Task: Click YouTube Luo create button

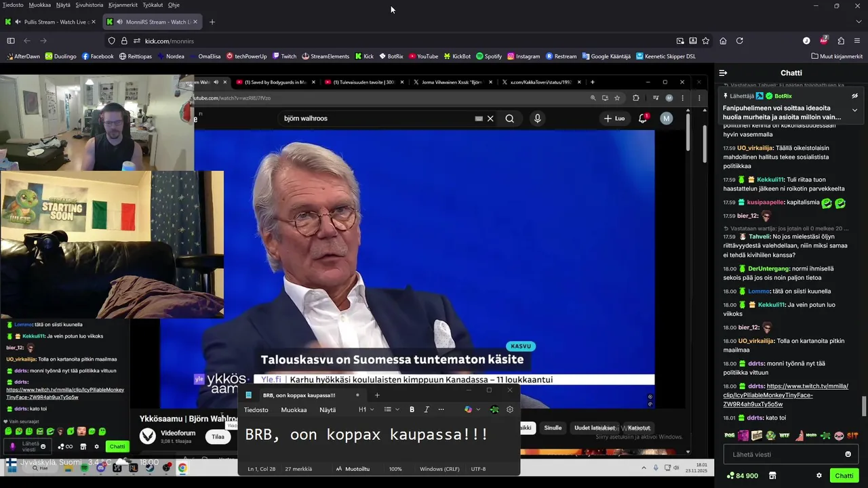Action: [x=614, y=119]
